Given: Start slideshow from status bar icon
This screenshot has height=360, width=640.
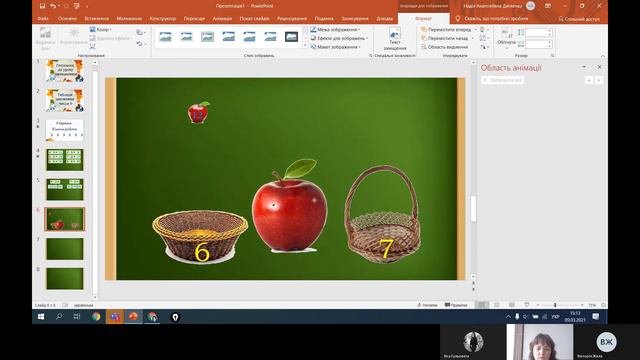Looking at the screenshot, I should pos(527,305).
